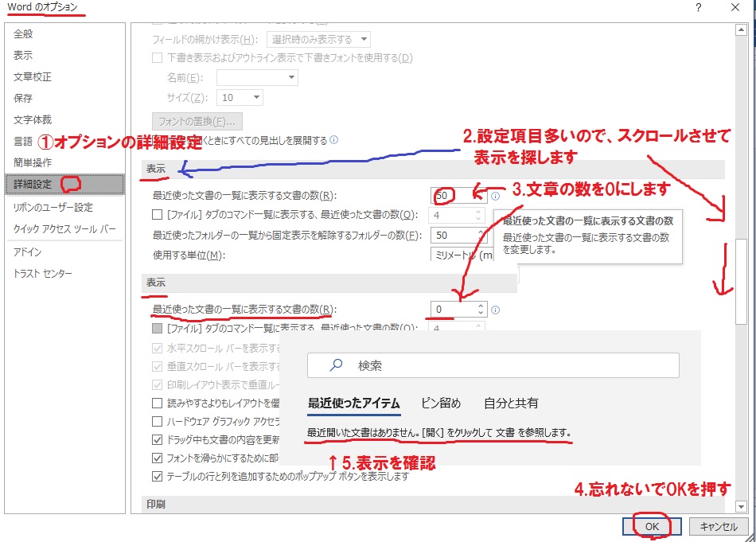Increase the value in the 0 spinner
This screenshot has width=756, height=542.
pos(481,306)
